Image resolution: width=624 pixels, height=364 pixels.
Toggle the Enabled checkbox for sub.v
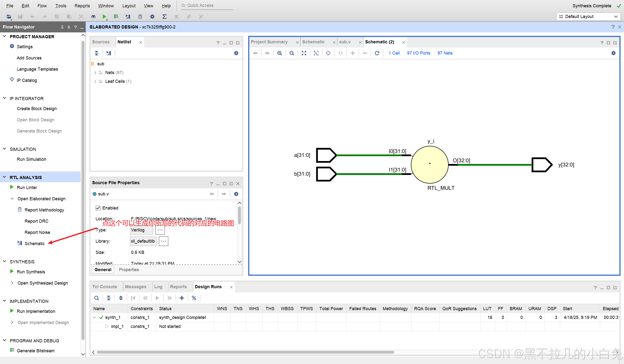tap(98, 208)
